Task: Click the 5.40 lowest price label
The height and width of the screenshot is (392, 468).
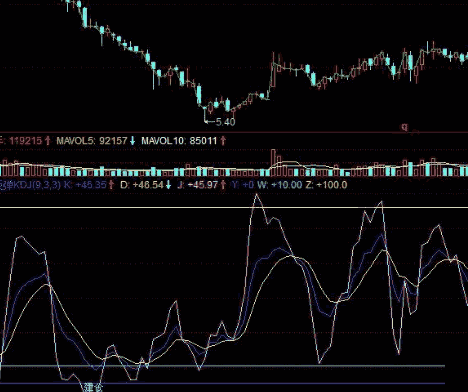Action: 226,122
